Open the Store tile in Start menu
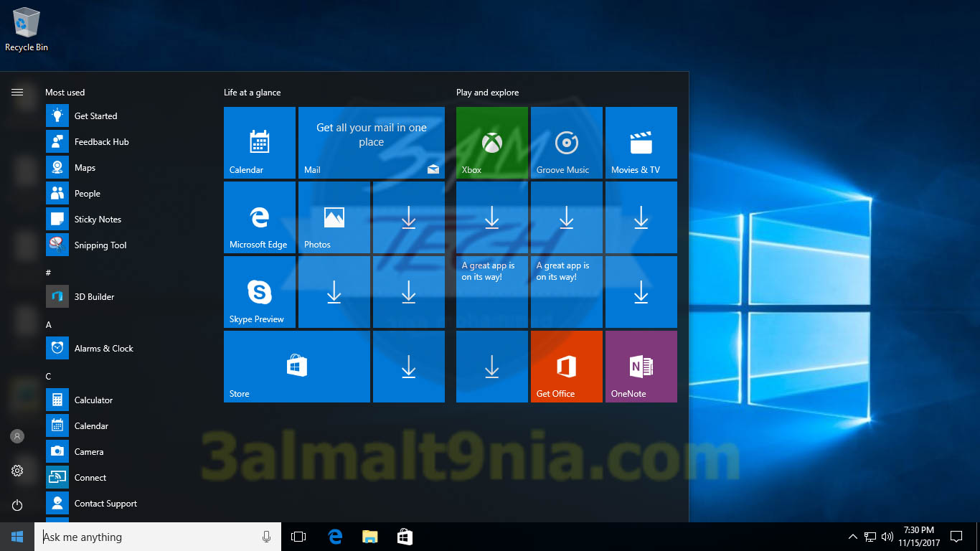 297,367
